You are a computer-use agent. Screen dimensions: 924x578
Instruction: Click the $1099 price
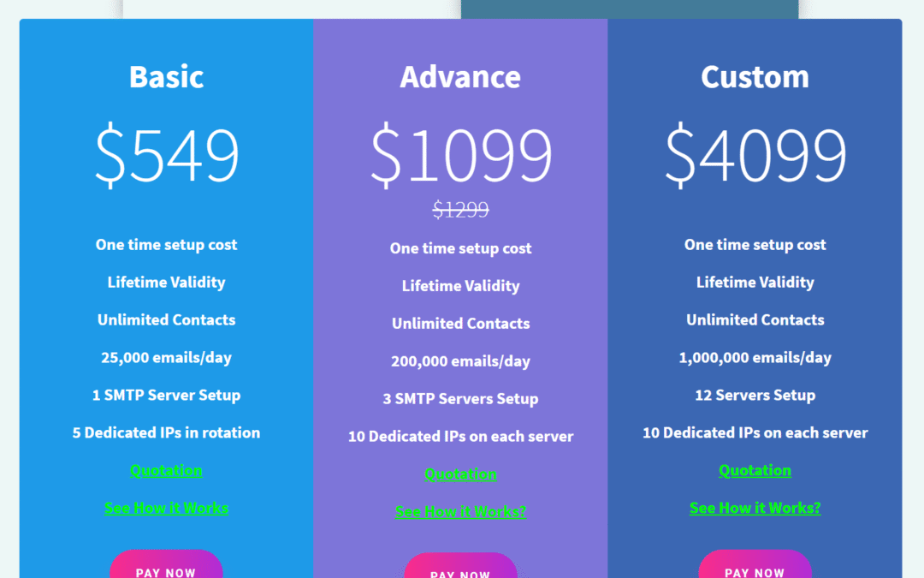(460, 155)
